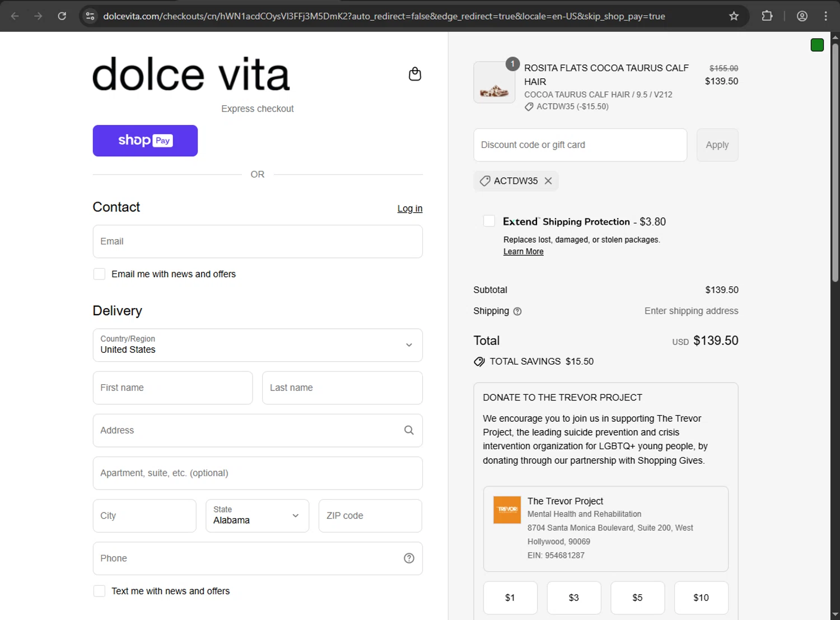The width and height of the screenshot is (840, 620).
Task: Open the Learn More link
Action: (523, 251)
